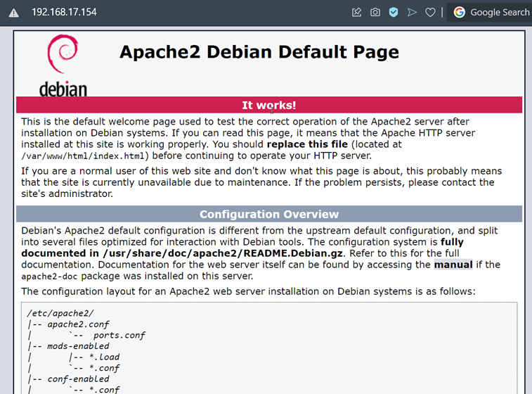
Task: Open the blue shield privacy protection icon
Action: [394, 12]
